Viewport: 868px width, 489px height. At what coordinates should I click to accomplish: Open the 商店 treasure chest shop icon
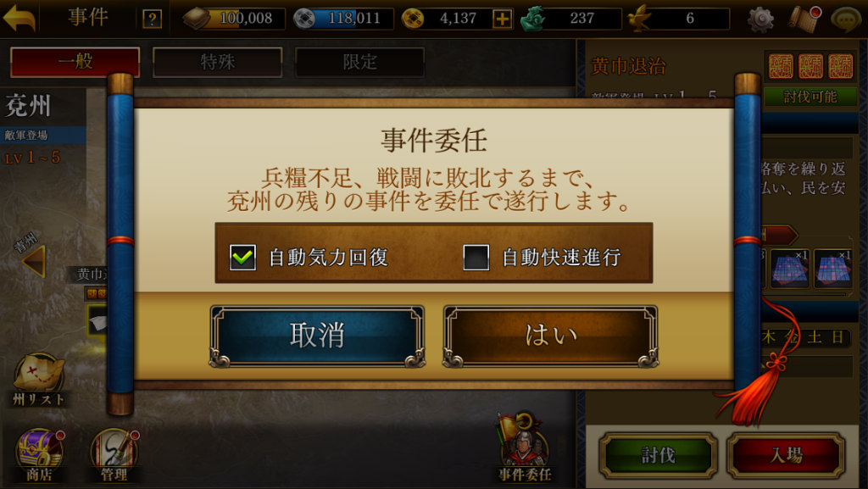[x=39, y=455]
